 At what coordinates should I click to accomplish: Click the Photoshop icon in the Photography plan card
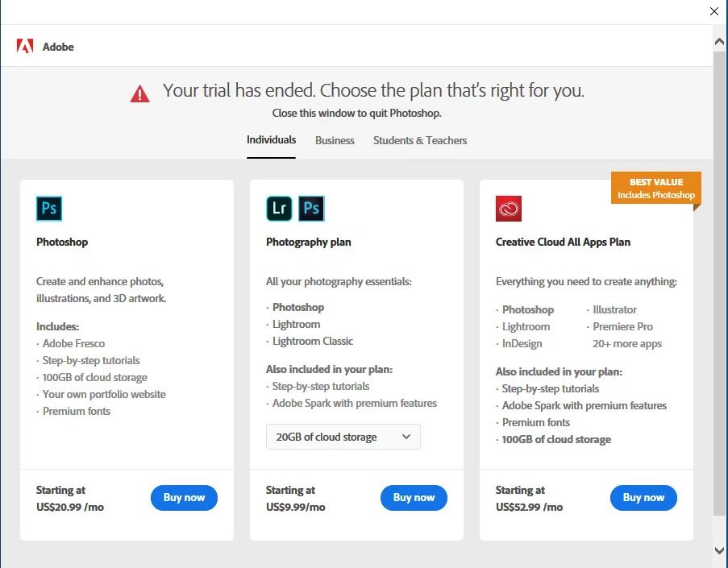311,209
